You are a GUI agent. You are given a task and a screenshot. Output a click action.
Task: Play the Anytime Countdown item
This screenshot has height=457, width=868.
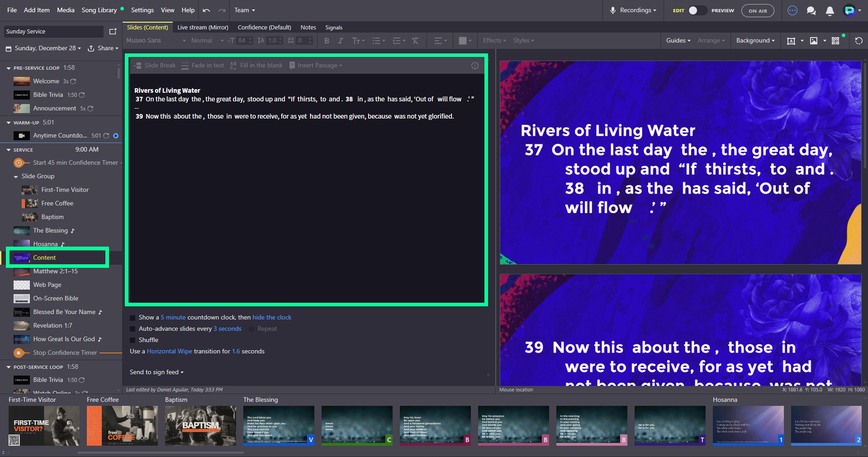116,136
